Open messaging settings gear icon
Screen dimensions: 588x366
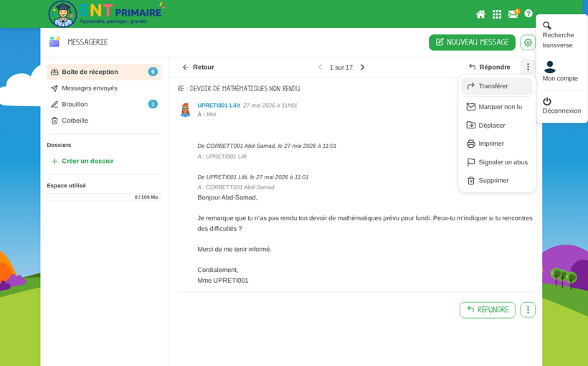point(528,42)
